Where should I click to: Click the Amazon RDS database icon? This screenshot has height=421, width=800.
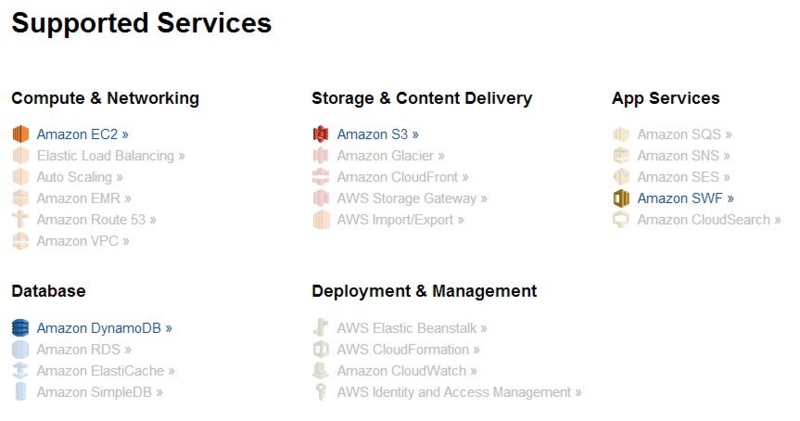(x=20, y=350)
